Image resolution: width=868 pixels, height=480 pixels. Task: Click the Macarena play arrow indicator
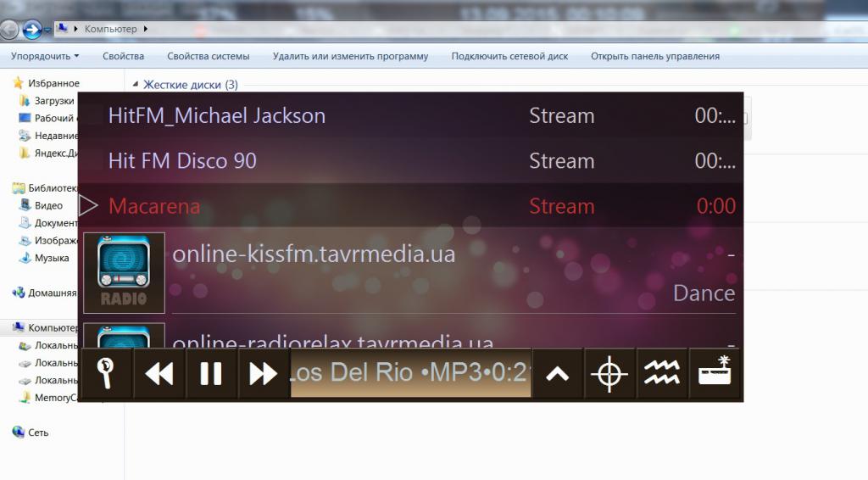click(89, 206)
